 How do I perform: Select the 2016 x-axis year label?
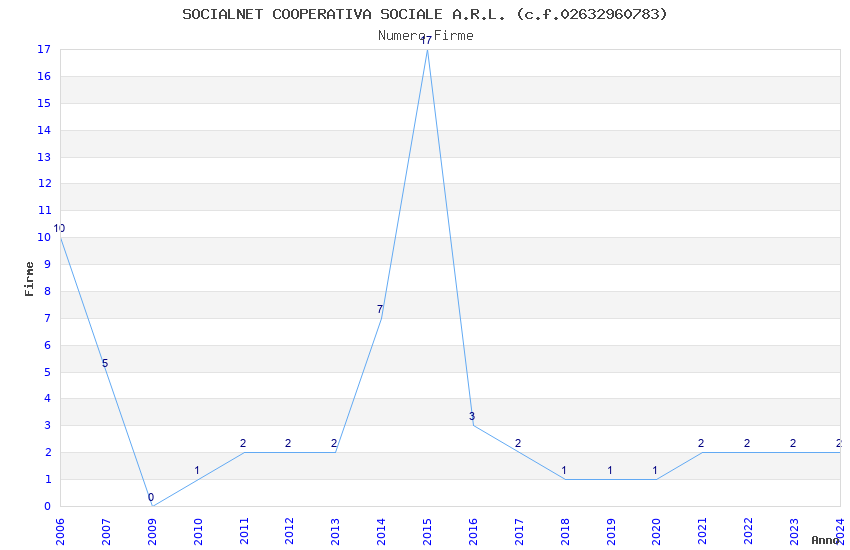tap(473, 532)
